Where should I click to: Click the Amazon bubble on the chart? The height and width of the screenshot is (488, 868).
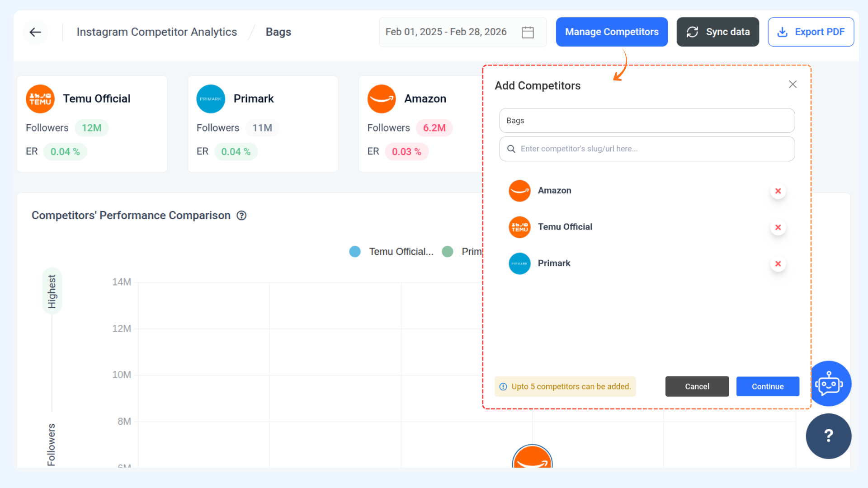click(533, 456)
